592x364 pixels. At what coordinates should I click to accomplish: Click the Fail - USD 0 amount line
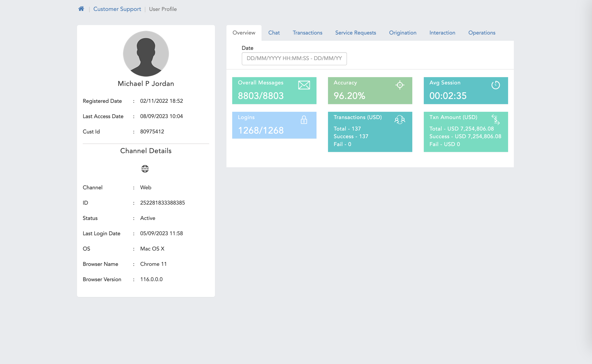445,144
